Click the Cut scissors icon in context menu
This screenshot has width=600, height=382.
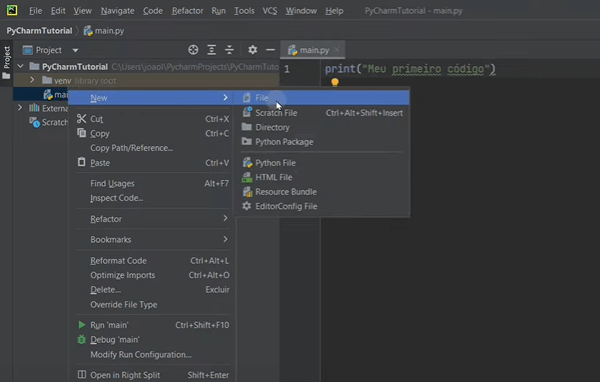(82, 119)
